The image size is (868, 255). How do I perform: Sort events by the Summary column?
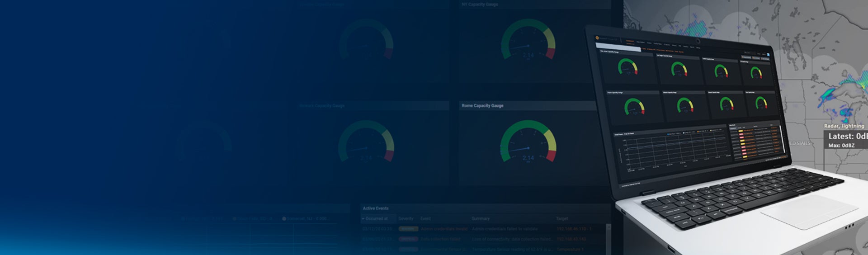pos(481,219)
